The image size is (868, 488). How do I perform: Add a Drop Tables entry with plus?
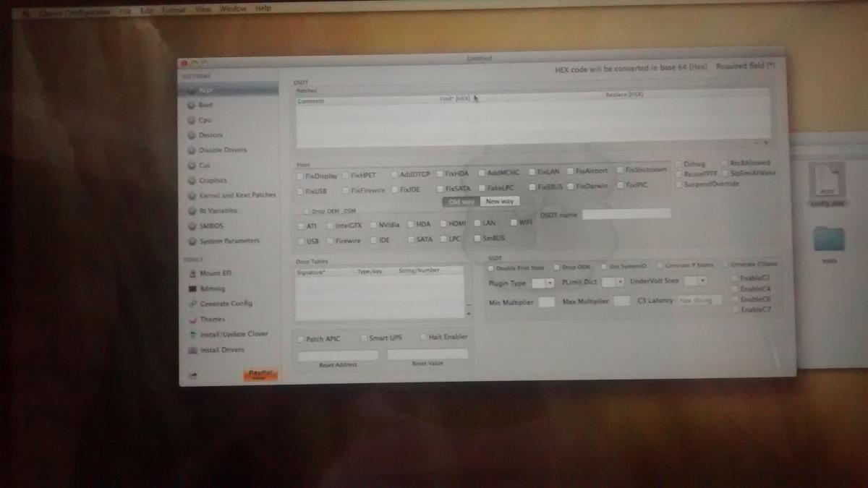469,314
